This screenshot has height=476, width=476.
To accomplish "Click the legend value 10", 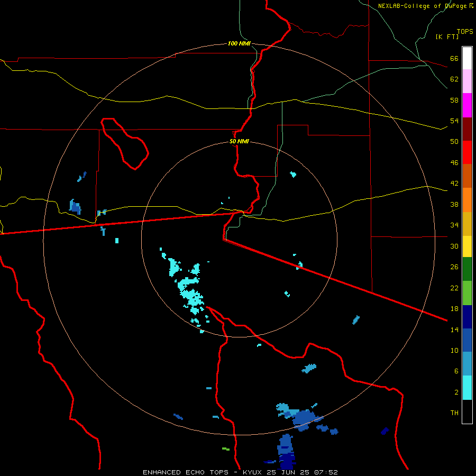I will pos(454,350).
